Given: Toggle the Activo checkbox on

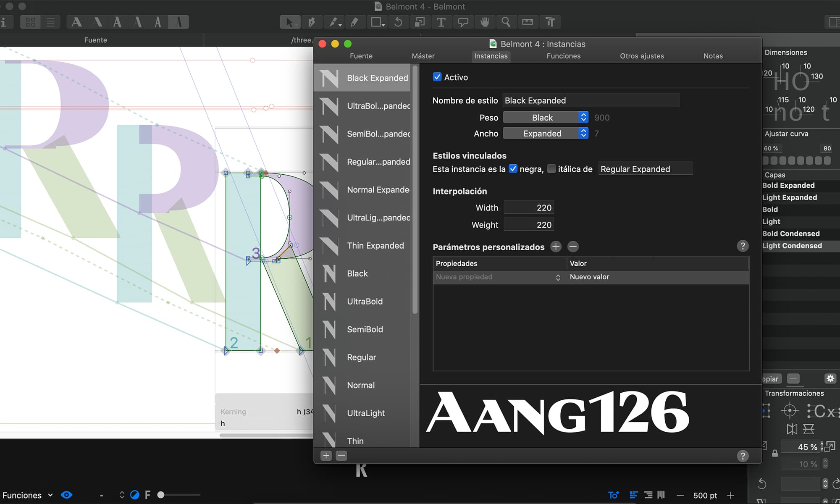Looking at the screenshot, I should [437, 77].
